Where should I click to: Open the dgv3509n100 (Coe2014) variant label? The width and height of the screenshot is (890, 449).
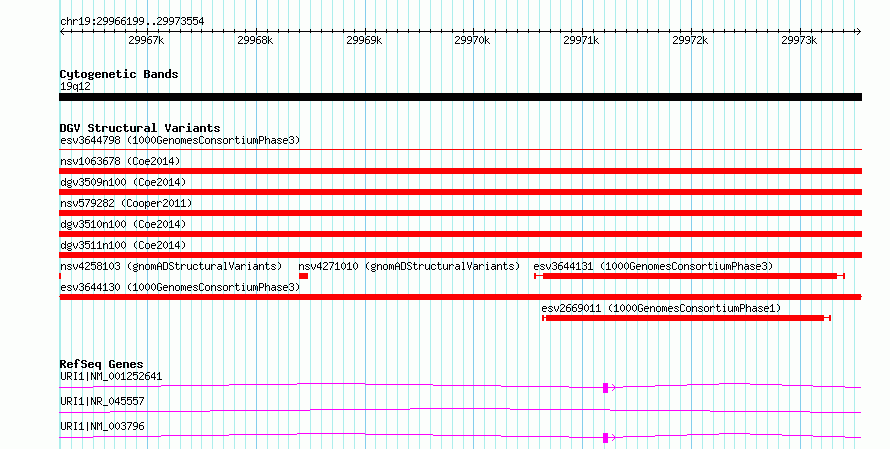coord(123,182)
